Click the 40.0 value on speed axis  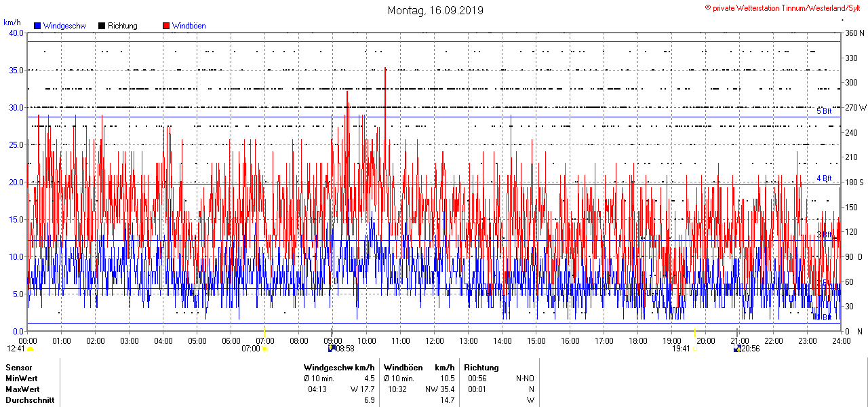coord(16,33)
